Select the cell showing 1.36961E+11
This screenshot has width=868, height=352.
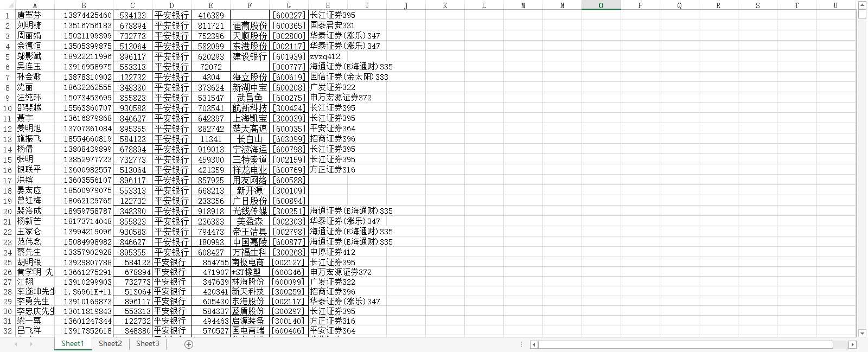[x=84, y=292]
